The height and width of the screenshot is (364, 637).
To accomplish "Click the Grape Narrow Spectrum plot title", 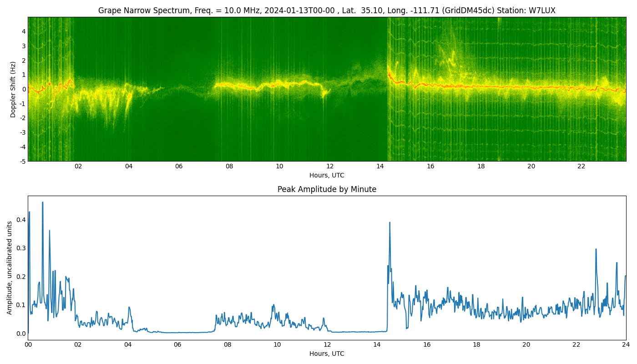I will 327,10.
